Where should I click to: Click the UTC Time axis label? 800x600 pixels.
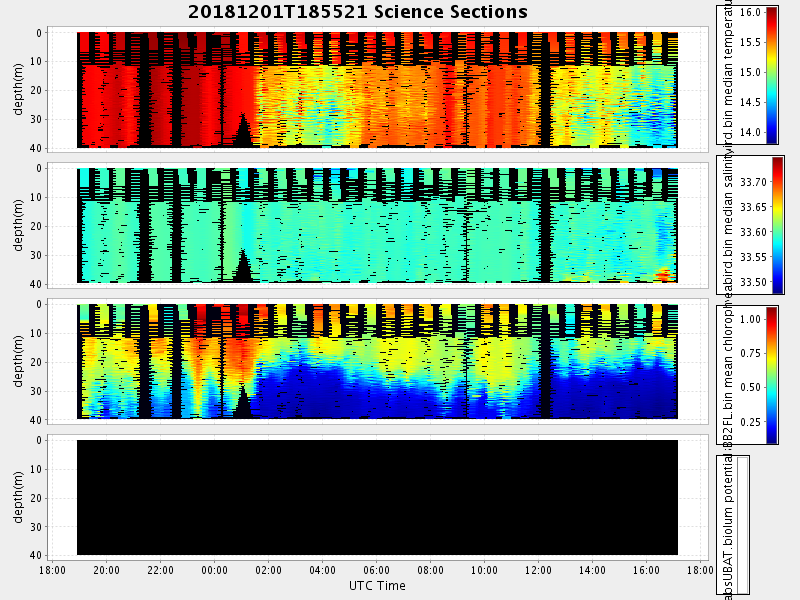click(x=377, y=585)
